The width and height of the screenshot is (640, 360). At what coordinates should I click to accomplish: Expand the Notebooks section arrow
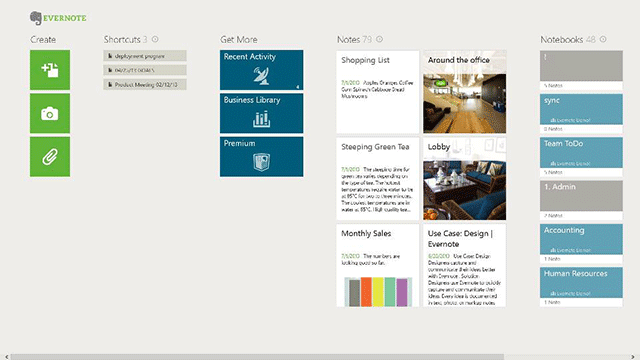(x=603, y=39)
